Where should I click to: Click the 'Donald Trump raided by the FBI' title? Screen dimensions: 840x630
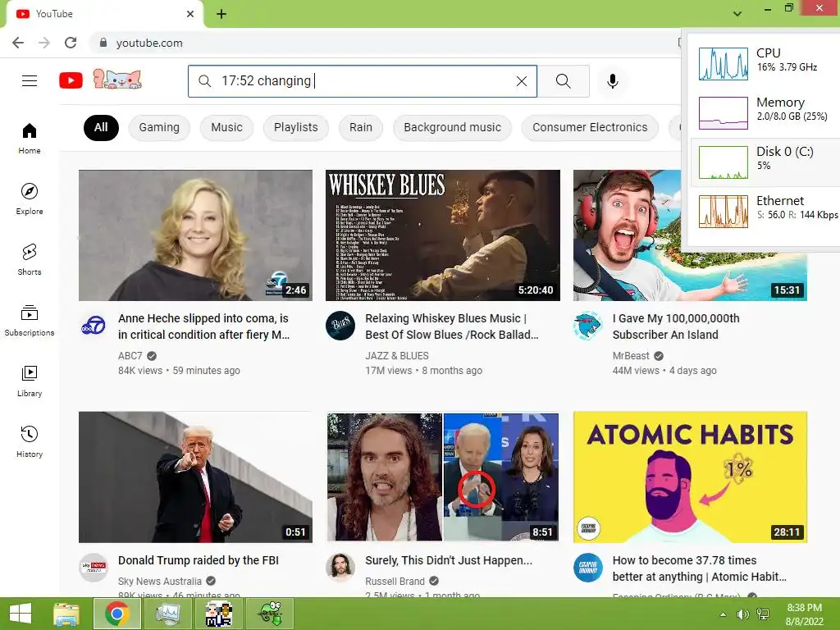point(199,560)
